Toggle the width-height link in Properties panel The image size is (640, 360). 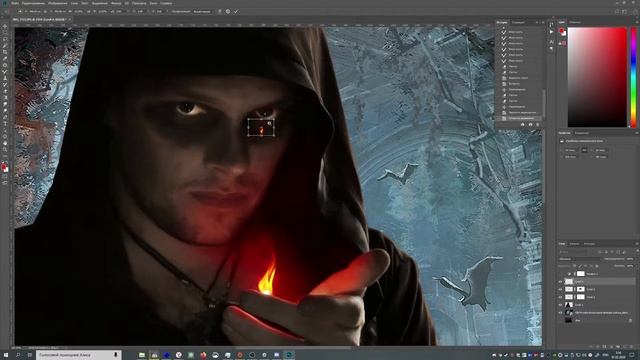pos(584,150)
